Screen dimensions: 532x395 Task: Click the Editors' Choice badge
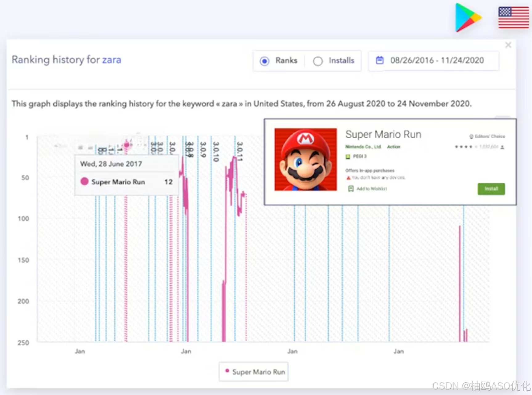[x=487, y=136]
